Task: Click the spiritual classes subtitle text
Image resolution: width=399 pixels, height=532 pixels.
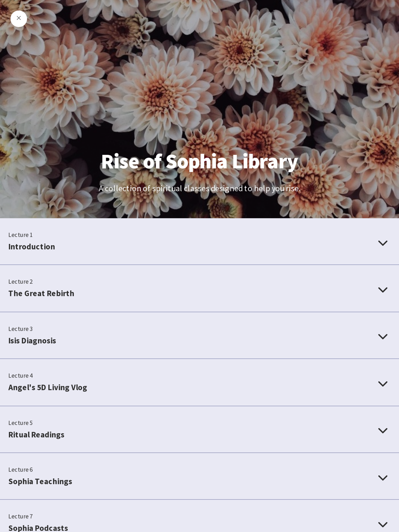Action: (199, 188)
